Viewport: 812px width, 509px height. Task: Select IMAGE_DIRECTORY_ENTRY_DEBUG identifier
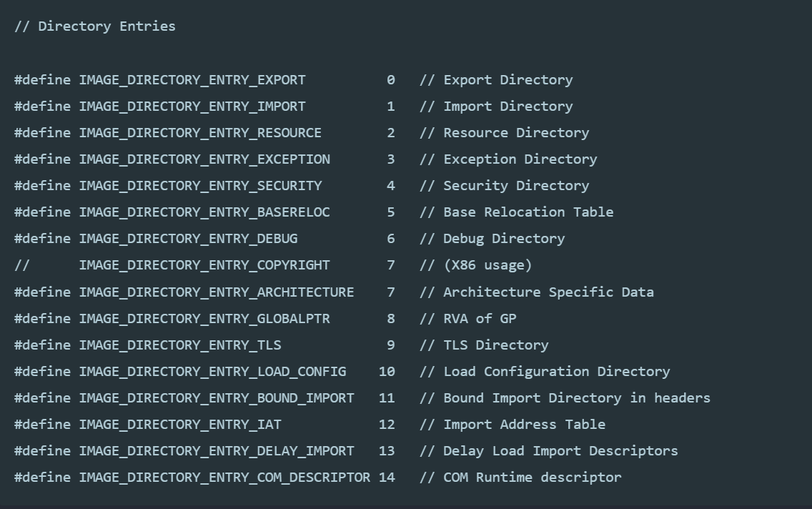[189, 239]
